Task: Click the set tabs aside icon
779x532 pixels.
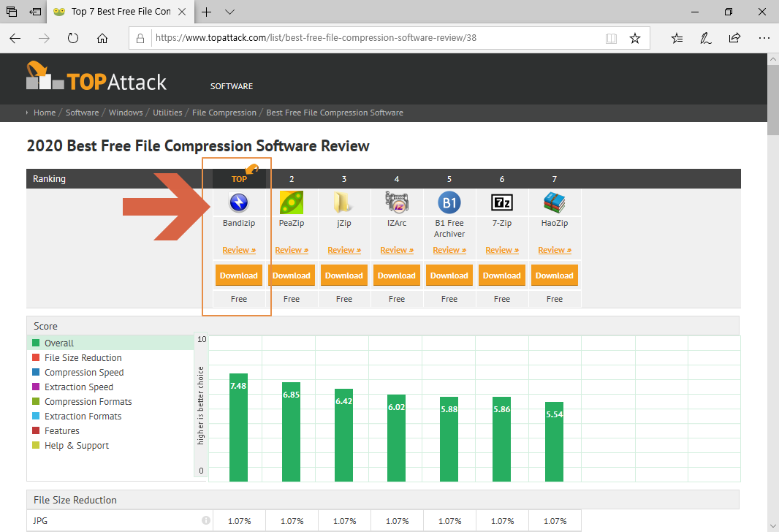Action: coord(35,12)
